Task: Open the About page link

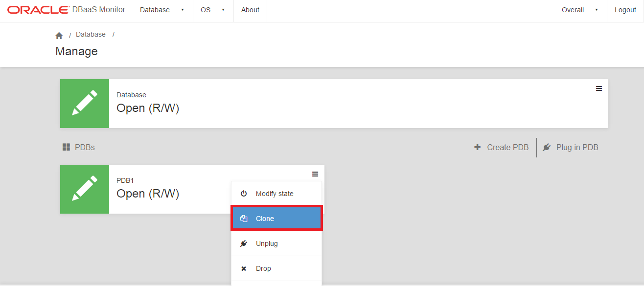Action: [250, 10]
